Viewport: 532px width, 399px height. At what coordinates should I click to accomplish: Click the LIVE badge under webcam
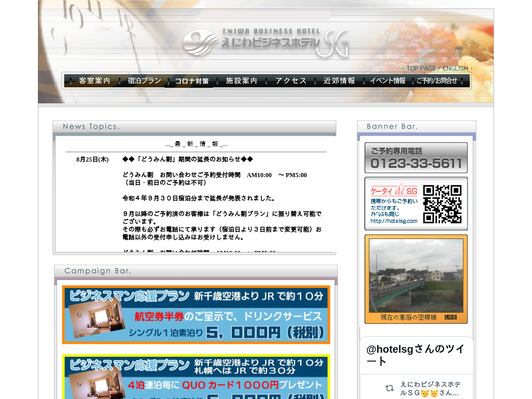click(450, 317)
